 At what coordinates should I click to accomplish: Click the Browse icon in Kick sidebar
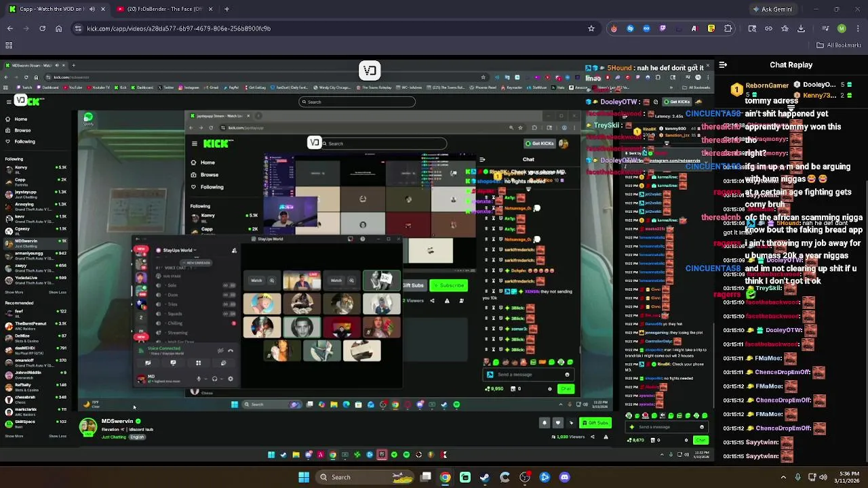point(7,130)
